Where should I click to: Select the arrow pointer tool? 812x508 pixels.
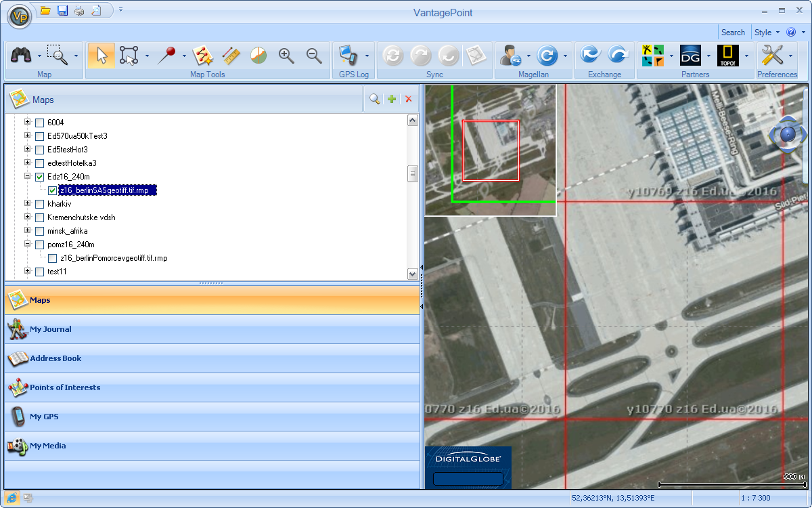pyautogui.click(x=101, y=56)
